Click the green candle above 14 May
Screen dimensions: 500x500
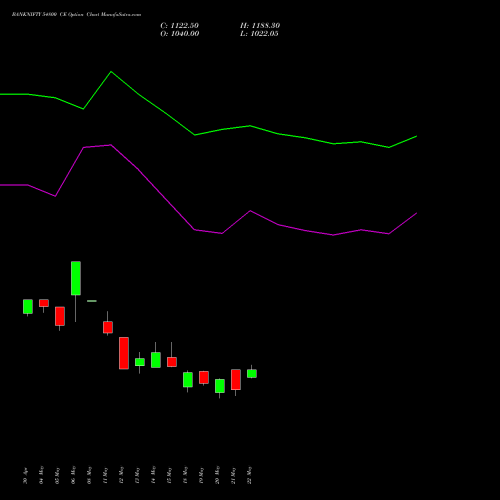[x=156, y=360]
